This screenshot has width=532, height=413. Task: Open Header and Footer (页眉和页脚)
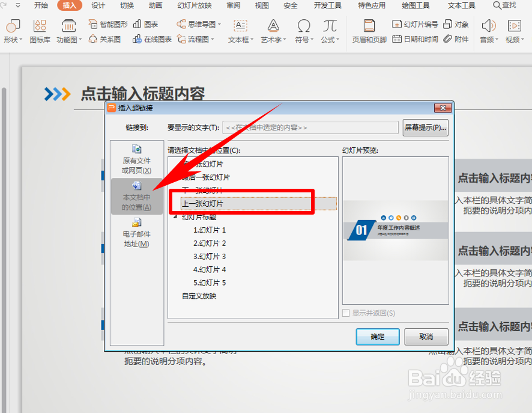369,31
